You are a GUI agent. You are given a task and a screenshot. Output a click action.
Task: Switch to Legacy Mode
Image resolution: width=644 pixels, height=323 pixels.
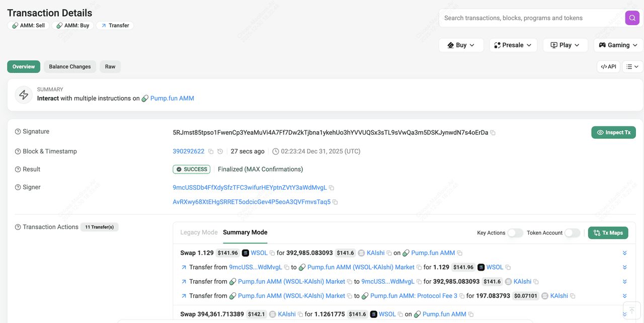point(199,232)
